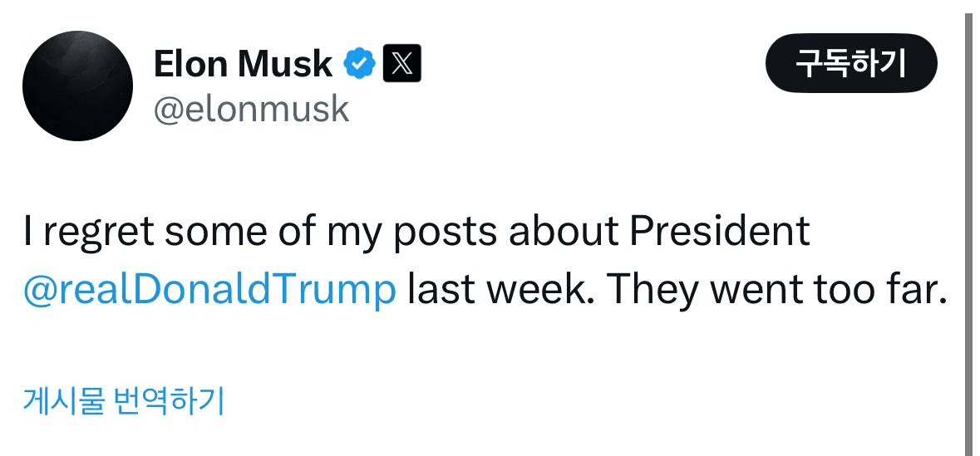Open the @realDonaldTrump mention link
Screen dimensions: 980x456
pyautogui.click(x=209, y=288)
